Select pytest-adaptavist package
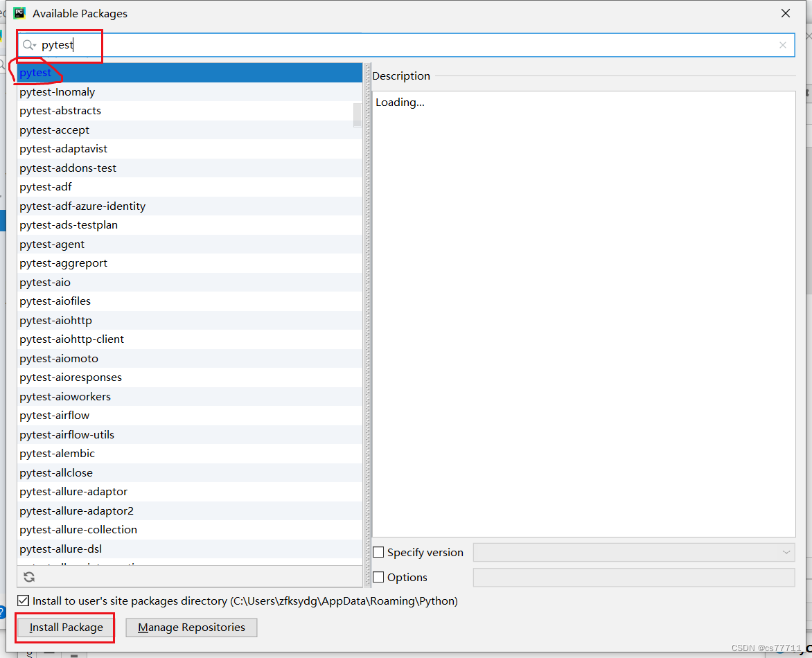Viewport: 812px width, 658px height. pos(190,149)
